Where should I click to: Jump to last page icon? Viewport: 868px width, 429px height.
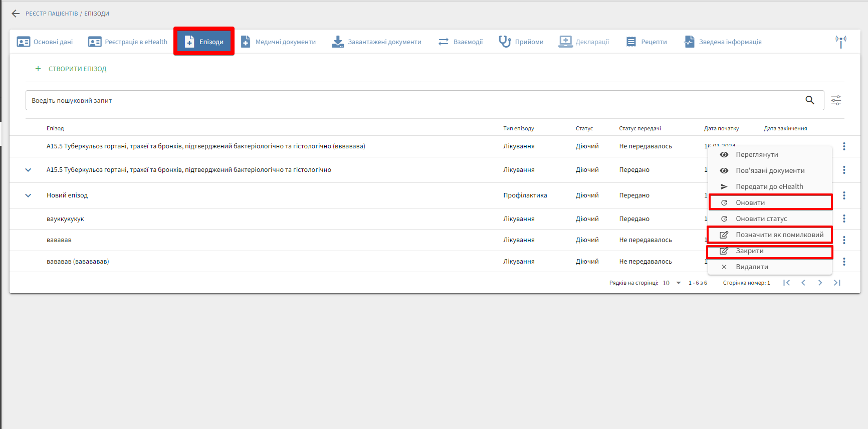pyautogui.click(x=837, y=283)
